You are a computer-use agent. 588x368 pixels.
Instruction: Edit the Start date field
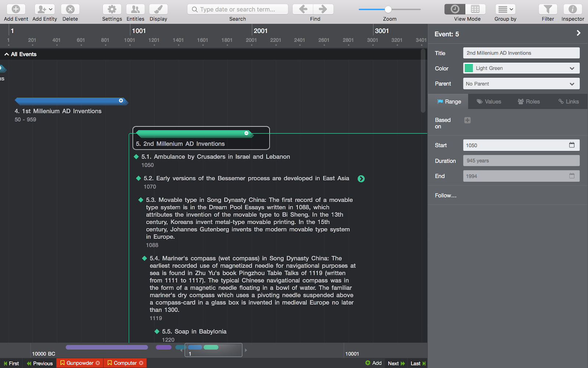tap(521, 145)
